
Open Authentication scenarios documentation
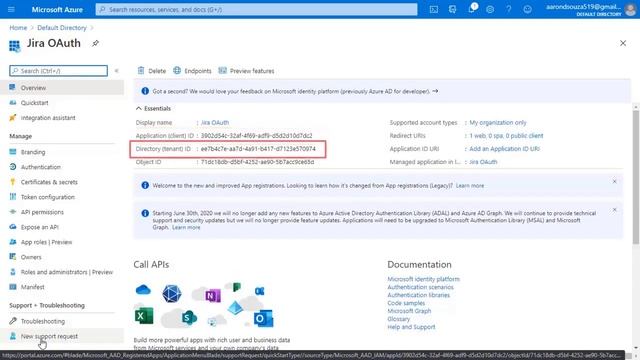point(420,287)
